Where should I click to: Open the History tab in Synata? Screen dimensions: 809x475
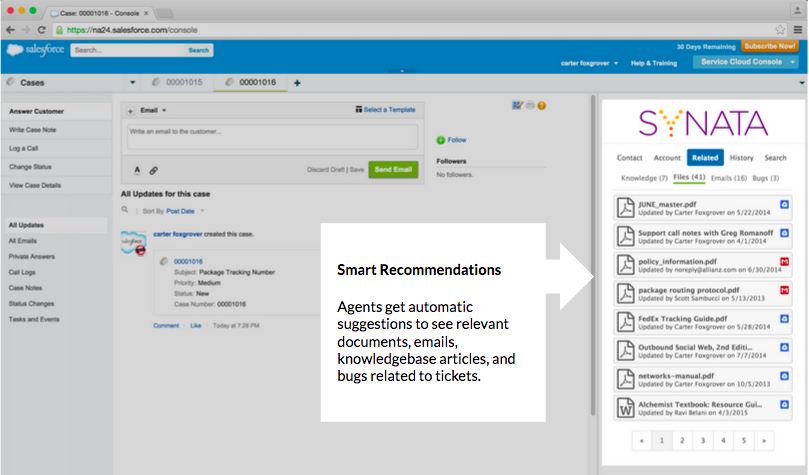tap(741, 158)
